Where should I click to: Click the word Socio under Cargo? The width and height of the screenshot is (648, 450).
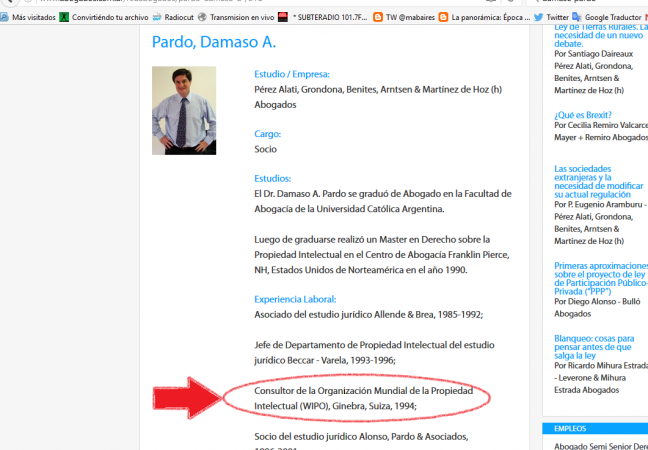point(265,149)
